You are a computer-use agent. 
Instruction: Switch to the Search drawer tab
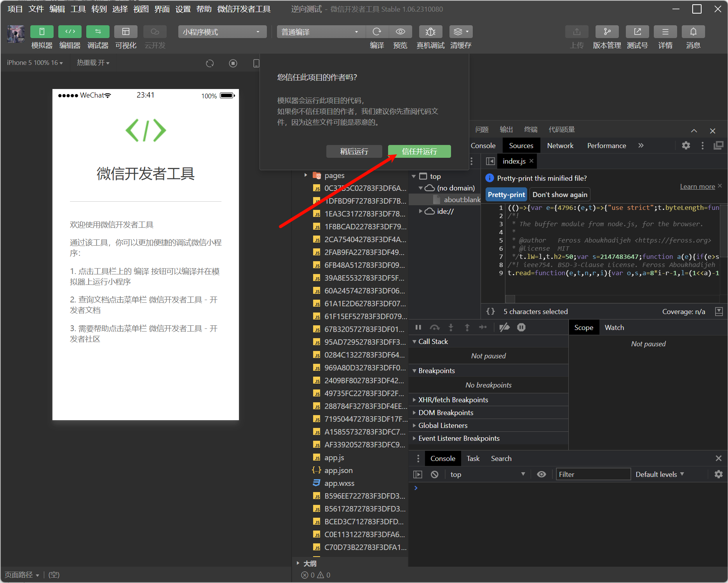coord(501,458)
